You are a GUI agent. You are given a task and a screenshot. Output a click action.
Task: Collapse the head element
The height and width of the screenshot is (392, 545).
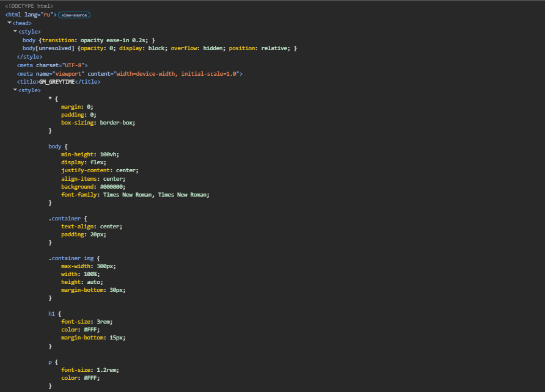pos(9,23)
